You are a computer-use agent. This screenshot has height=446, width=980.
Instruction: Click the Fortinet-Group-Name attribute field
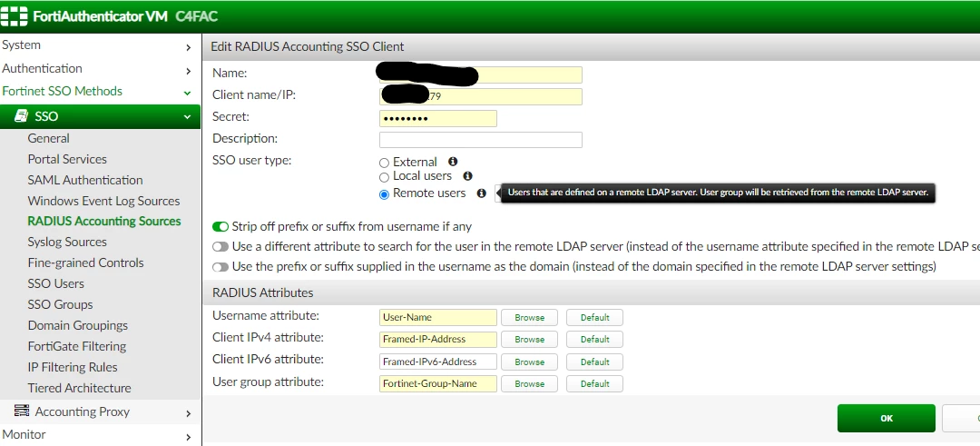(x=438, y=383)
